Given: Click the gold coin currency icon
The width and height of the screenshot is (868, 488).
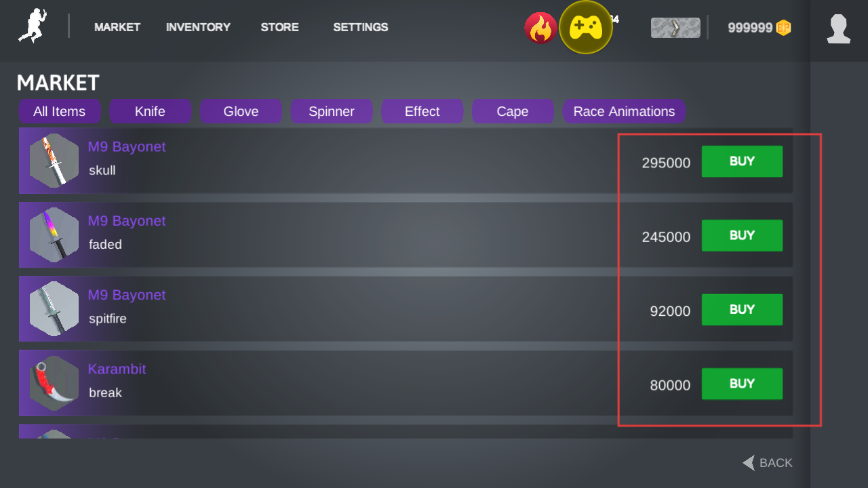Looking at the screenshot, I should tap(783, 28).
